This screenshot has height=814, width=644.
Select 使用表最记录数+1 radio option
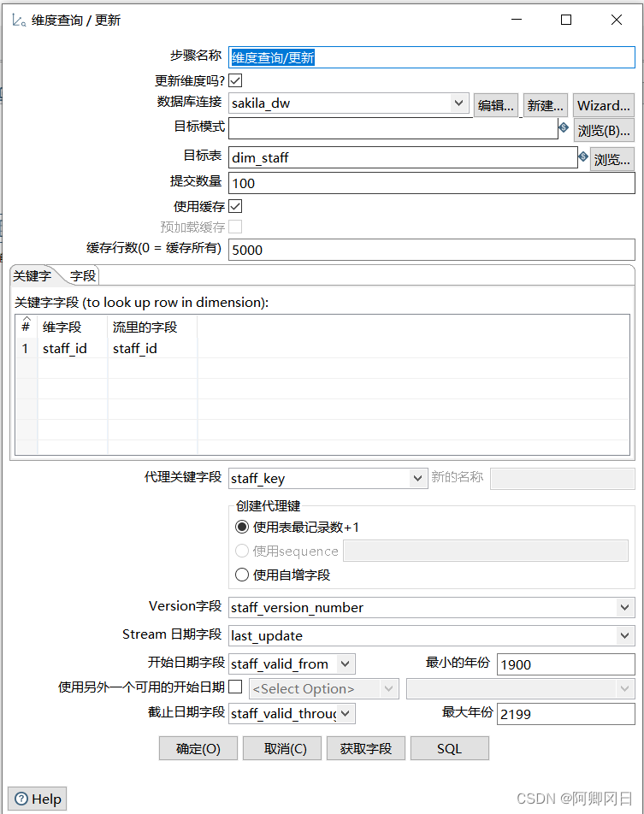(x=242, y=527)
